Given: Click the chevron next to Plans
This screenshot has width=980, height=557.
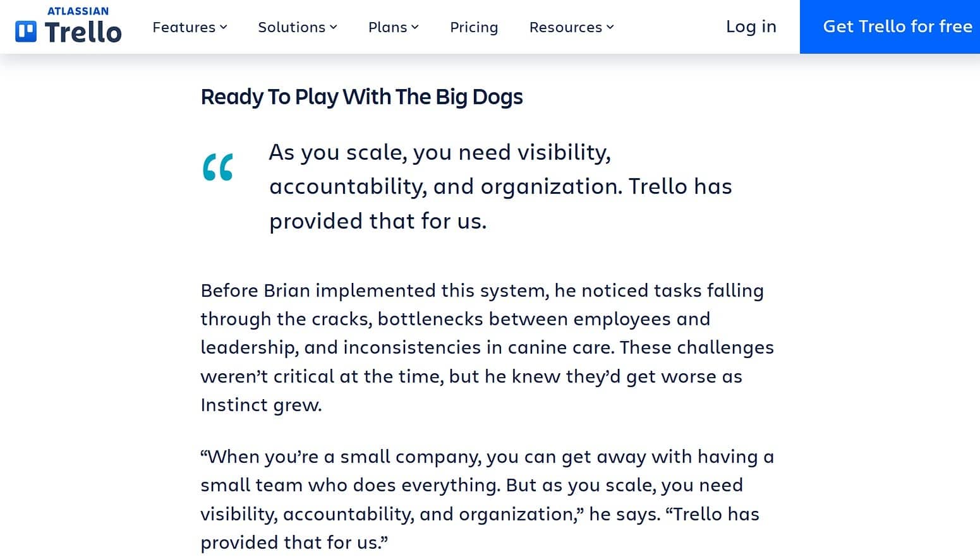Looking at the screenshot, I should [414, 27].
